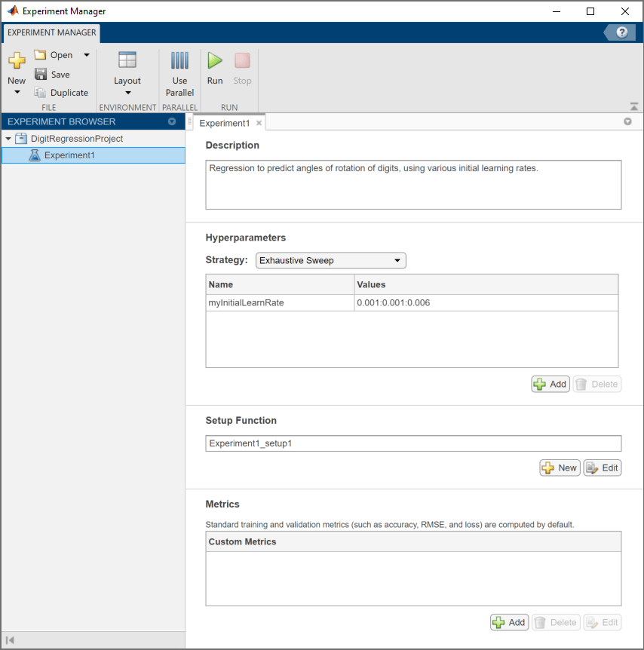
Task: Click the Custom Metrics header
Action: (413, 541)
